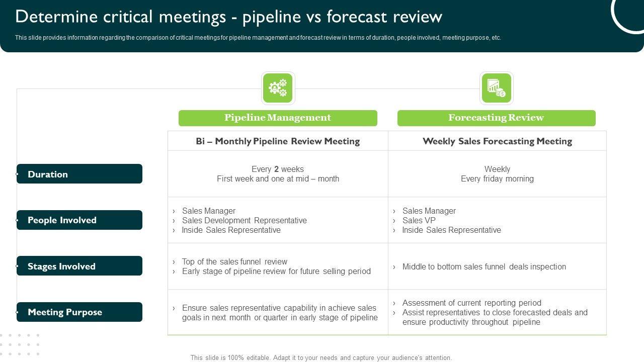Click the middle to bottom funnel inspection bullet
Screen dimensions: 644x362
pyautogui.click(x=484, y=266)
